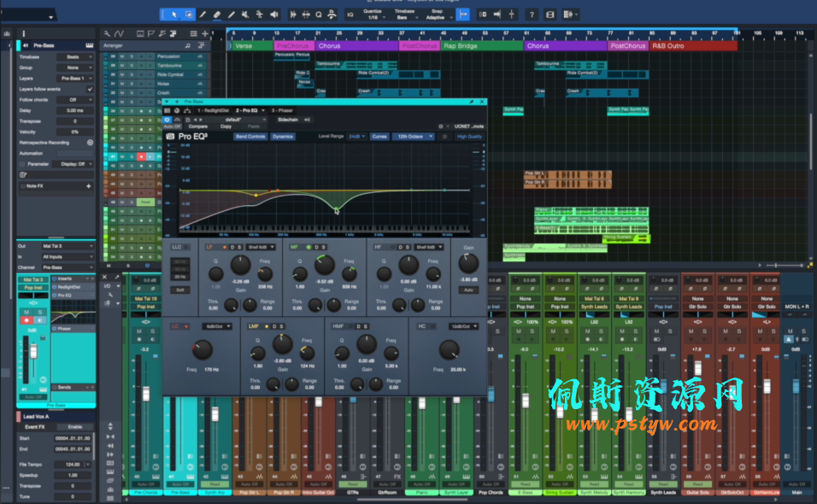Viewport: 817px width, 504px height.
Task: Toggle High Quality mode in Pro EQ
Action: (x=469, y=137)
